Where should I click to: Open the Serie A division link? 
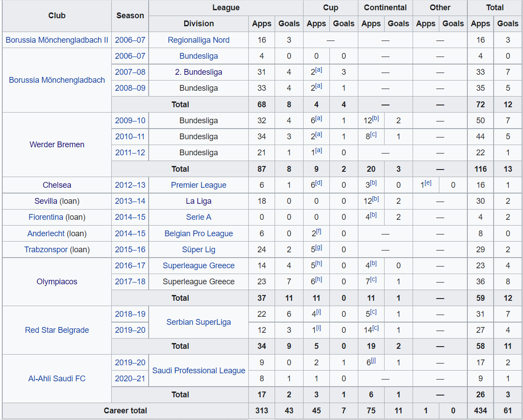(199, 217)
